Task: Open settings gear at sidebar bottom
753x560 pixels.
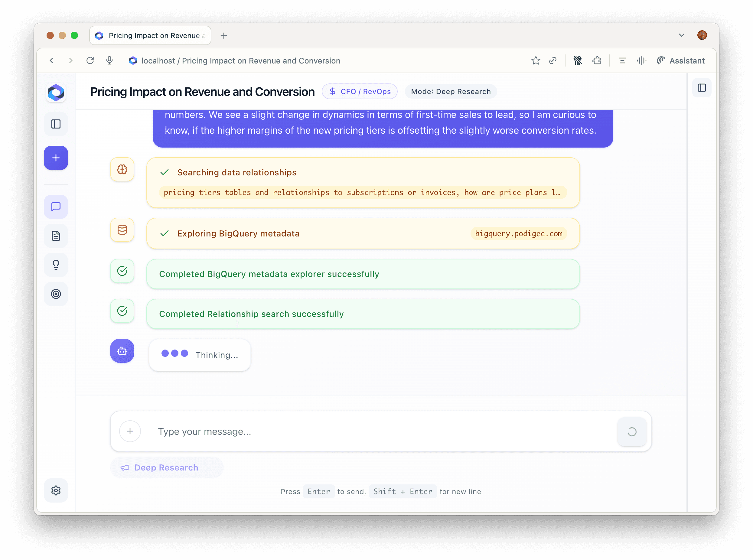Action: point(56,490)
